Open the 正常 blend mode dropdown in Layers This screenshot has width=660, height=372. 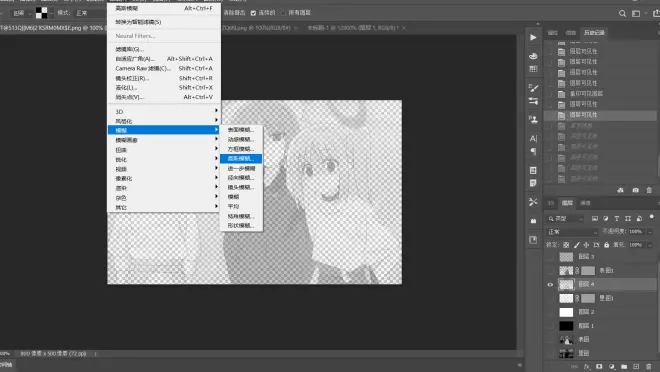[572, 232]
